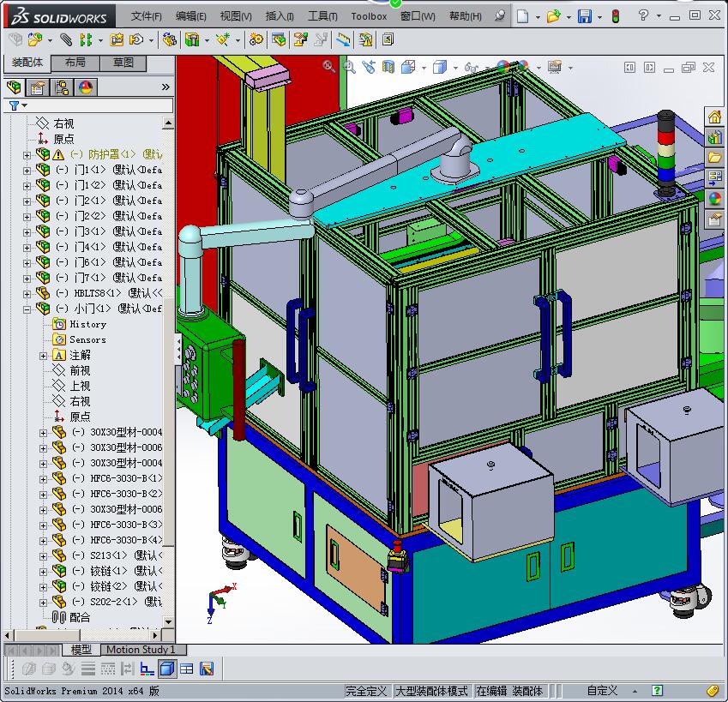
Task: Expand the 门1<1> component node
Action: click(x=27, y=171)
